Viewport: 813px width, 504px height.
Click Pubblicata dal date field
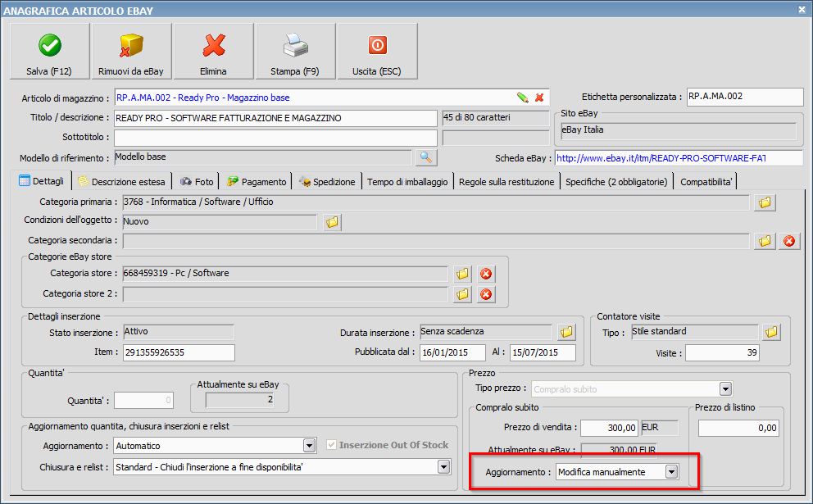[x=452, y=352]
